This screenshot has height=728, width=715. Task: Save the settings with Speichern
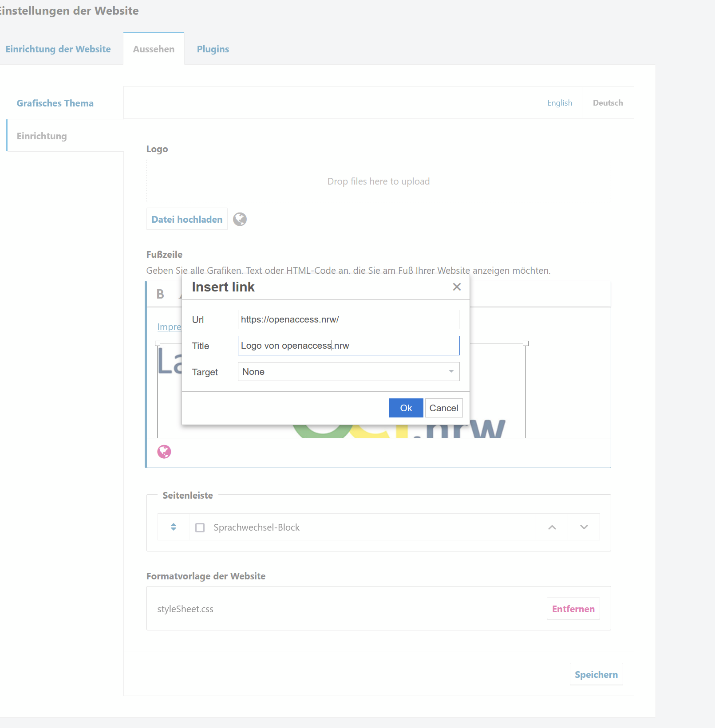pos(596,674)
